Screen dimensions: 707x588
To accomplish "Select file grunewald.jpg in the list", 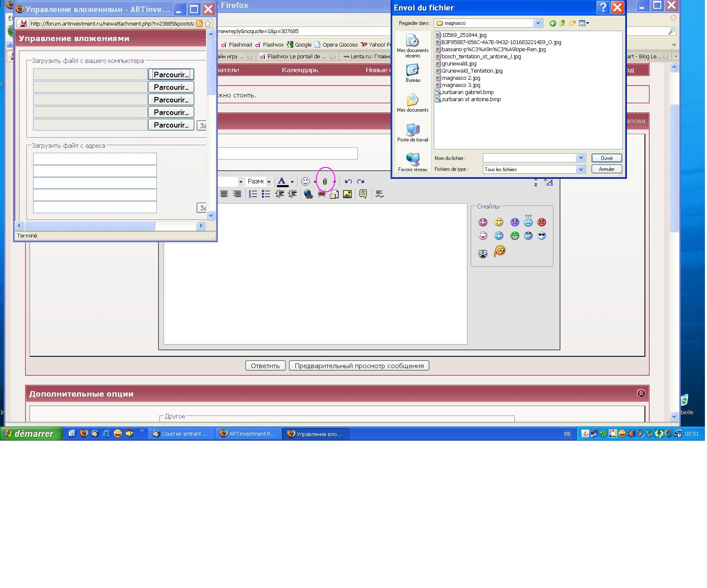I will [x=459, y=64].
